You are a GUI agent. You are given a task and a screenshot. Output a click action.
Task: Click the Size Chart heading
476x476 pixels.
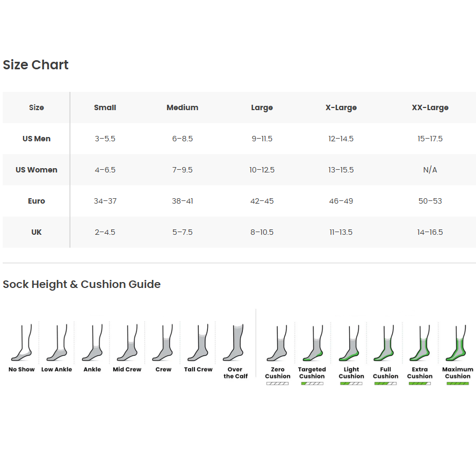pos(36,65)
